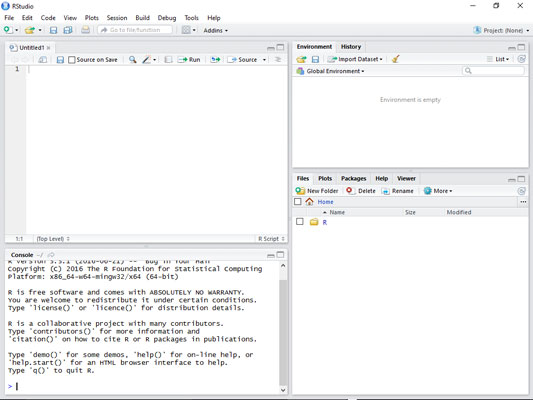Click into line 1 of the script editor
Screen dimensions: 533x400
156,69
